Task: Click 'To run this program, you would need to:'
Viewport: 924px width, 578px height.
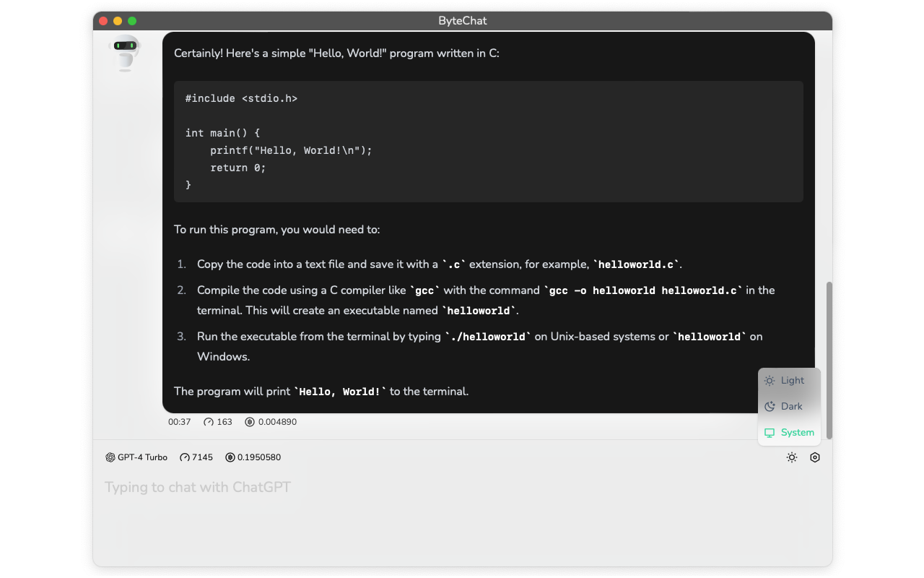Action: (x=276, y=230)
